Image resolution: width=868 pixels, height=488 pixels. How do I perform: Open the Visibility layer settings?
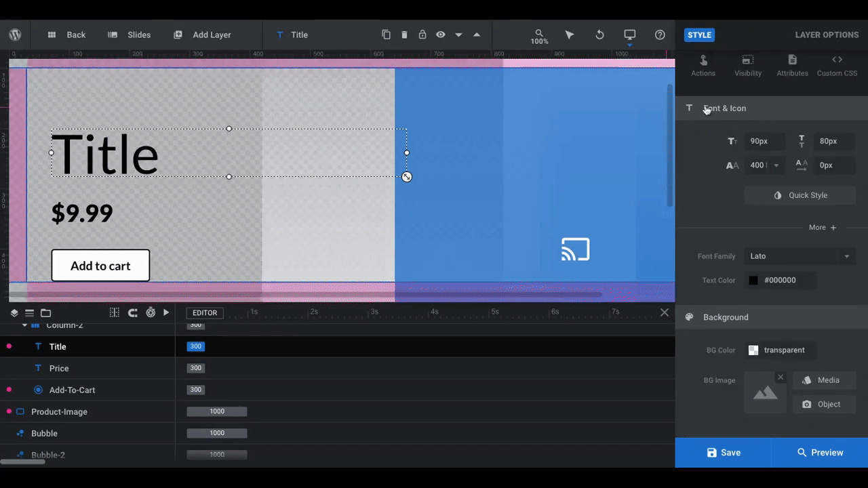click(748, 66)
